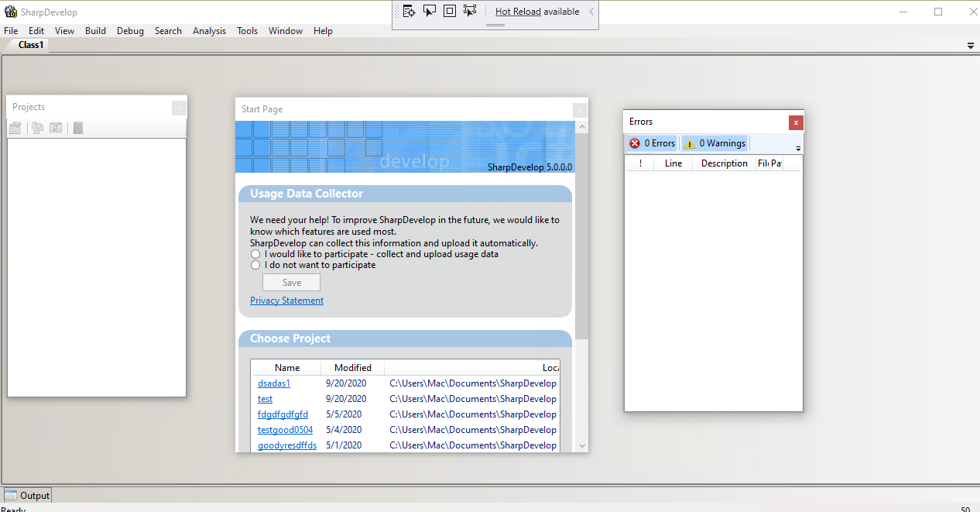
Task: Click the Usage Data Collector heading
Action: pyautogui.click(x=307, y=194)
